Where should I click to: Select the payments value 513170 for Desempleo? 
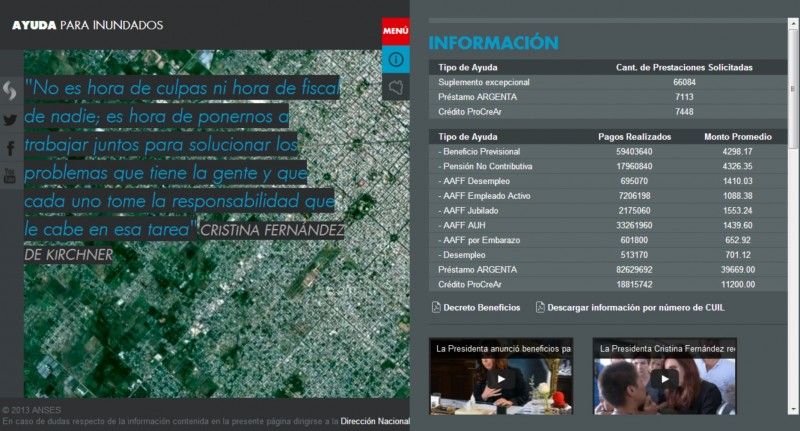click(634, 255)
